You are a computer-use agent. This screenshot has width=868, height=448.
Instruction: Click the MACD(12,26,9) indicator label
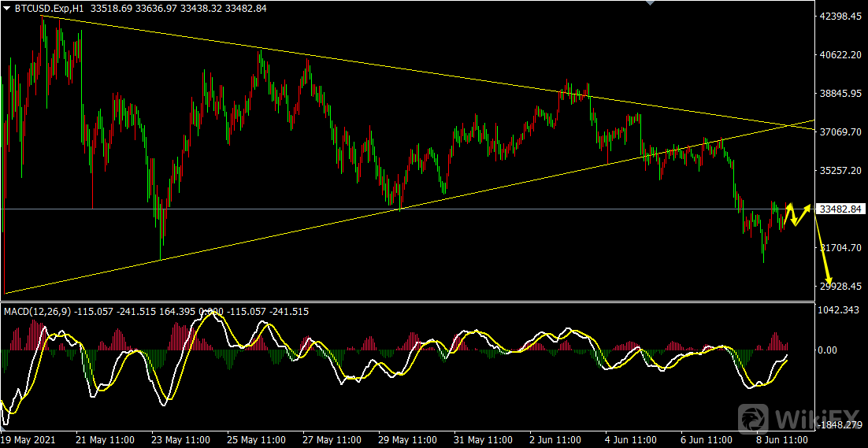click(38, 312)
